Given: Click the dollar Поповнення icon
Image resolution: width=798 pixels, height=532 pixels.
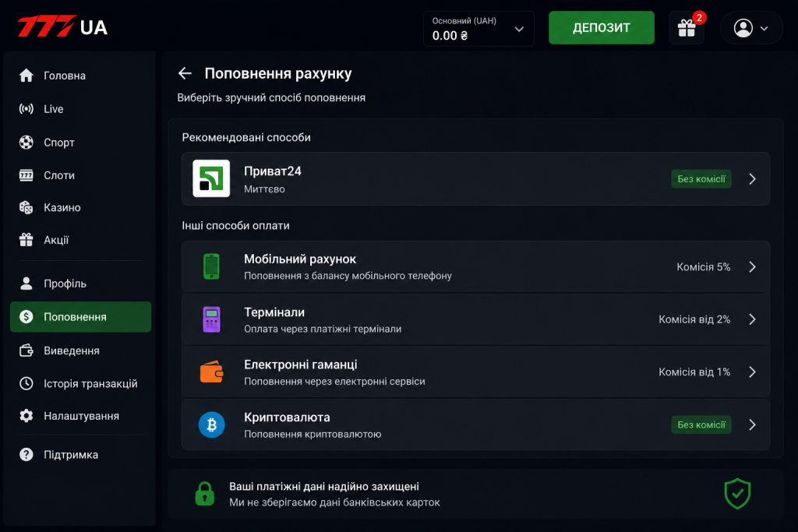Looking at the screenshot, I should tap(26, 317).
